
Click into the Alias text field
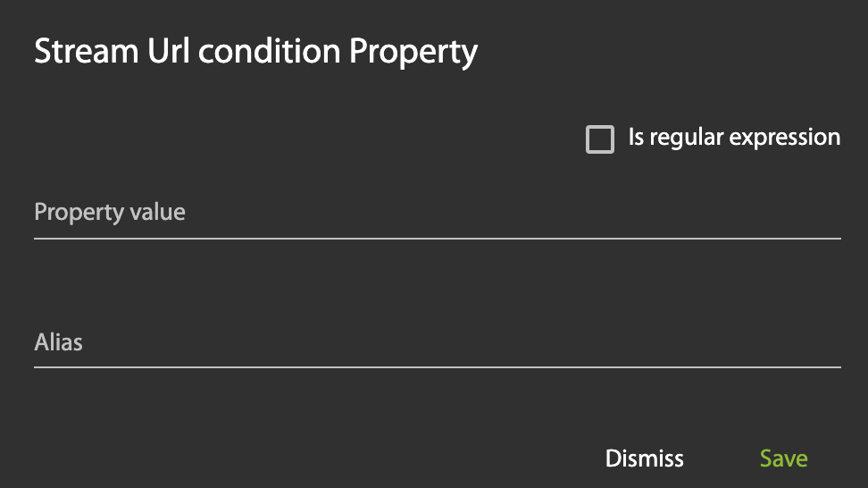437,343
